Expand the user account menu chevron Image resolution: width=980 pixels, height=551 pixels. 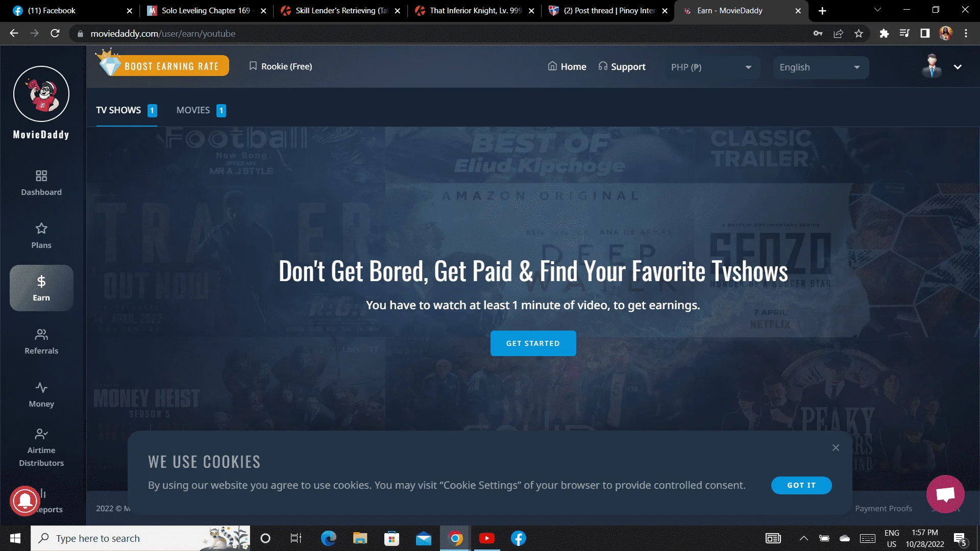[x=958, y=67]
